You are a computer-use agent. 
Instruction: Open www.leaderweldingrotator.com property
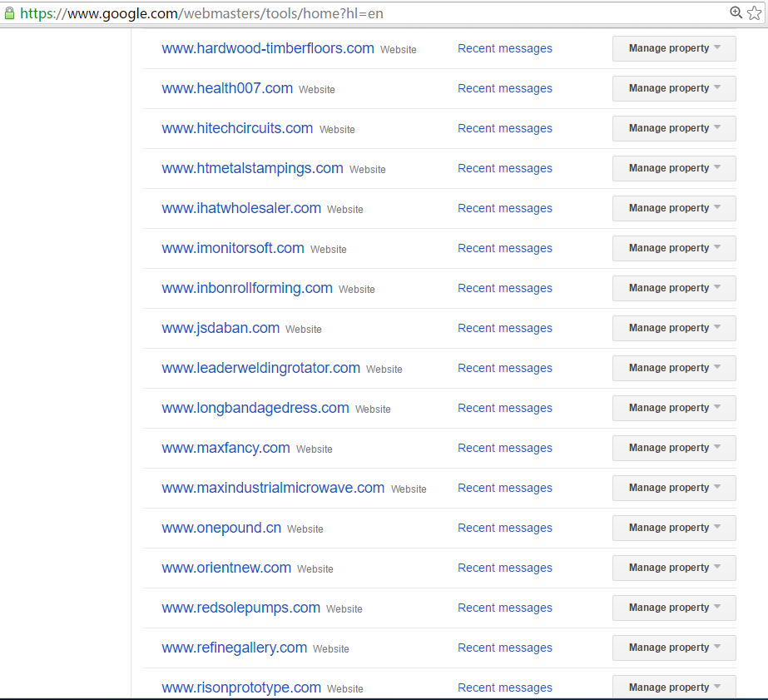pyautogui.click(x=261, y=368)
